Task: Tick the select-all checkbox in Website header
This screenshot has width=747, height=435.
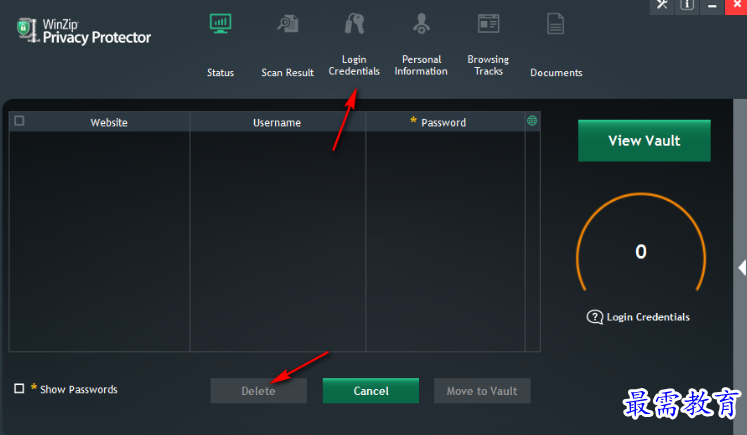Action: (x=19, y=121)
